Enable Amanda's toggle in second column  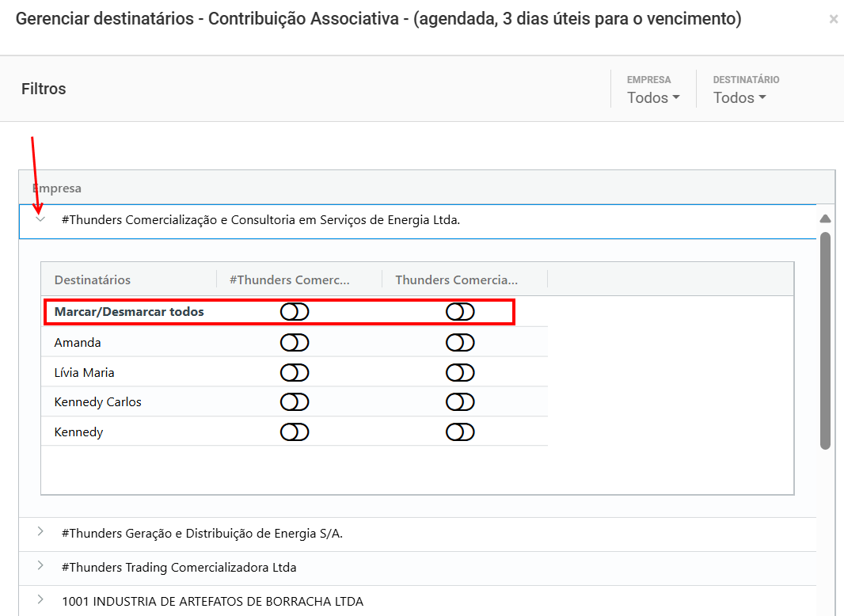click(459, 342)
